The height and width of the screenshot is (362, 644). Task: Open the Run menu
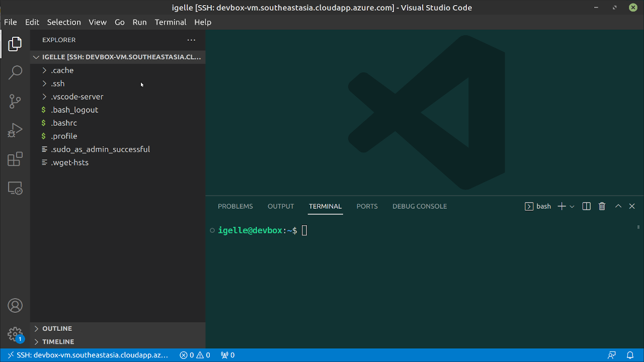pos(140,22)
